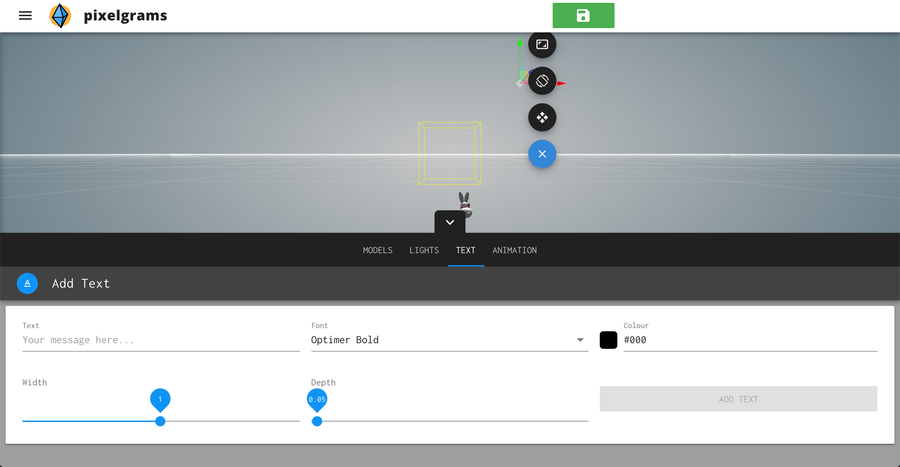This screenshot has height=467, width=900.
Task: Click the Width slider handle
Action: [160, 421]
